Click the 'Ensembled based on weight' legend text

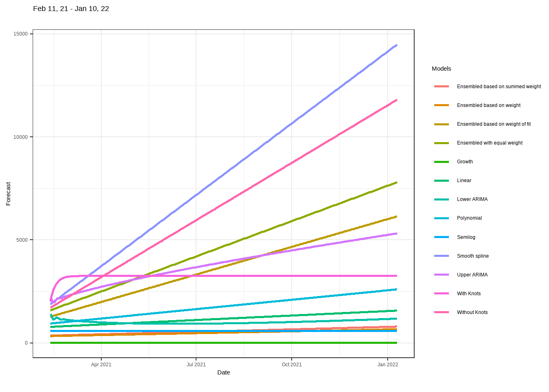[489, 105]
